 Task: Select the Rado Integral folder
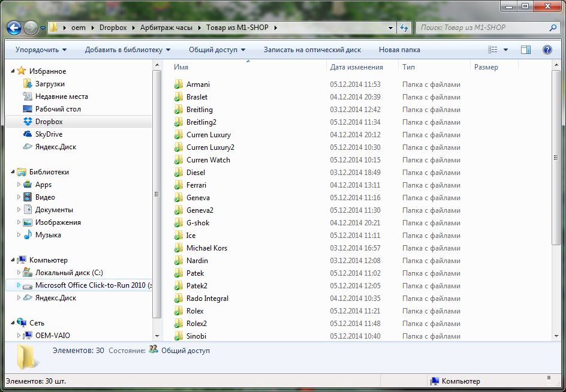207,298
